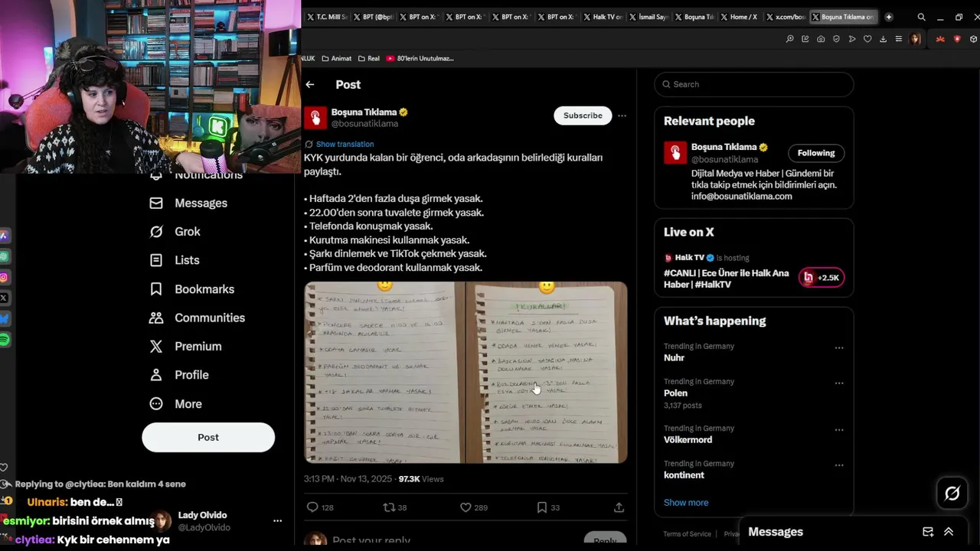Click the 97.3K Views count
Viewport: 980px width, 551px height.
tap(421, 479)
